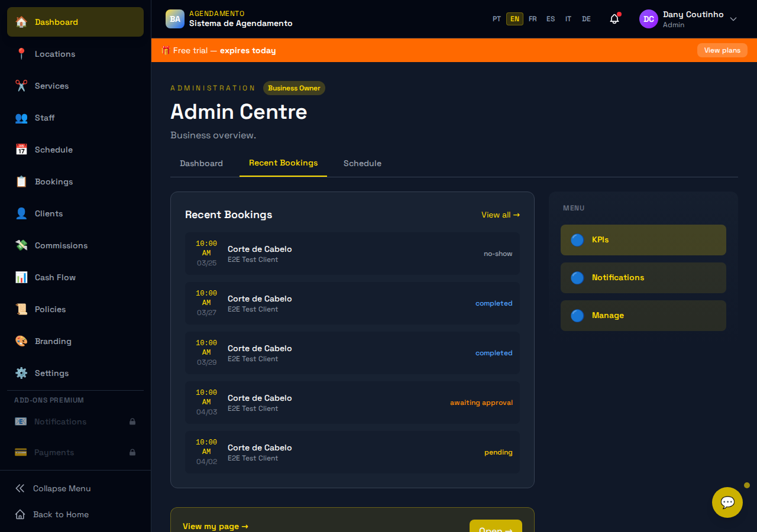Viewport: 757px width, 532px height.
Task: Switch language to PT
Action: [x=497, y=19]
